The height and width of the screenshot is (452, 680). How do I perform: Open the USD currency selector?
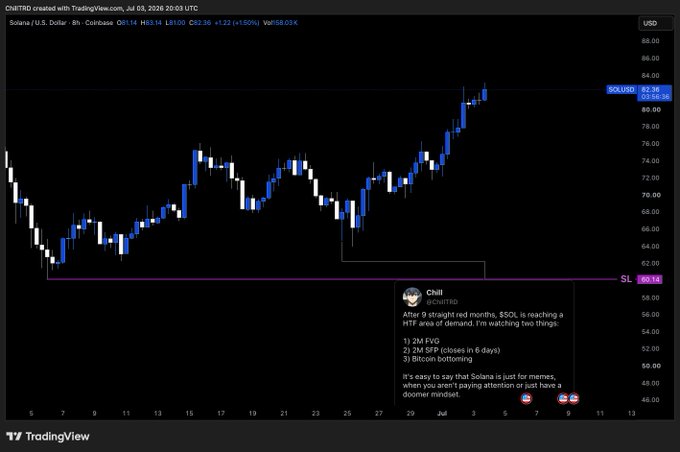(655, 23)
